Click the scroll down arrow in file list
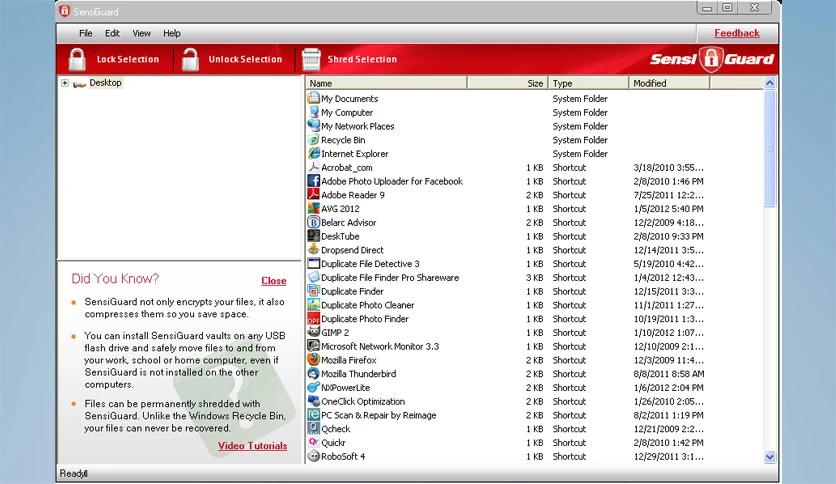 coord(769,457)
